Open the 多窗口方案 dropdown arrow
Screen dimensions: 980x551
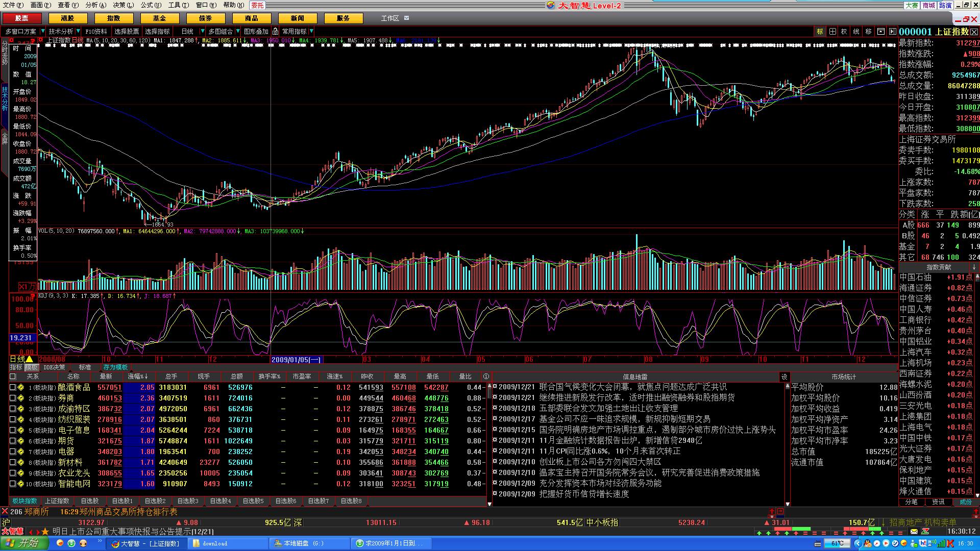pyautogui.click(x=42, y=32)
